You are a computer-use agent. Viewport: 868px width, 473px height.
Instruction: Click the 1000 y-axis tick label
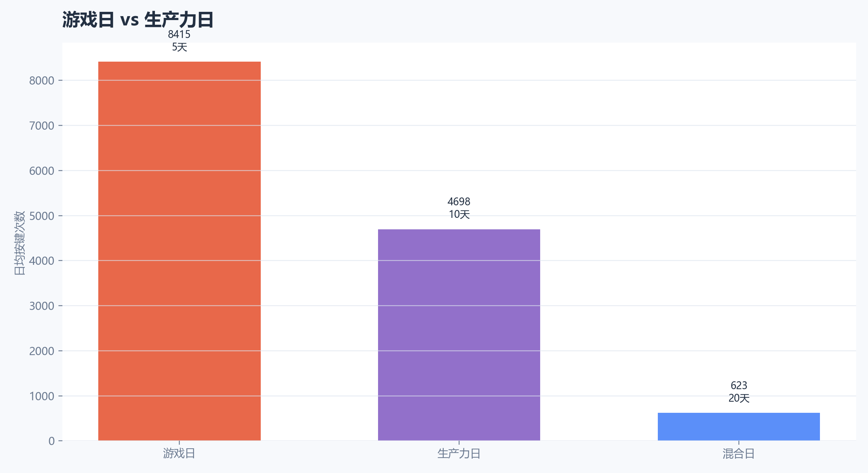point(42,396)
